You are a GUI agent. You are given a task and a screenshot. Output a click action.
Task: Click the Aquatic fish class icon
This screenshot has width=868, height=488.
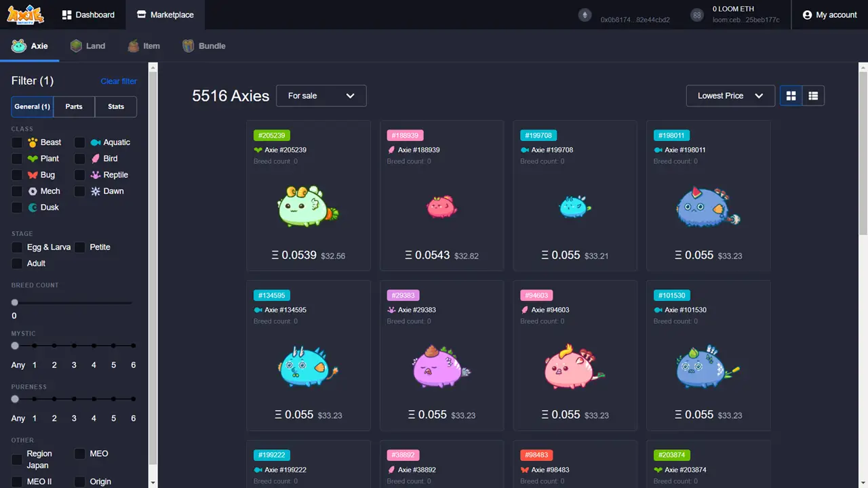click(x=96, y=142)
